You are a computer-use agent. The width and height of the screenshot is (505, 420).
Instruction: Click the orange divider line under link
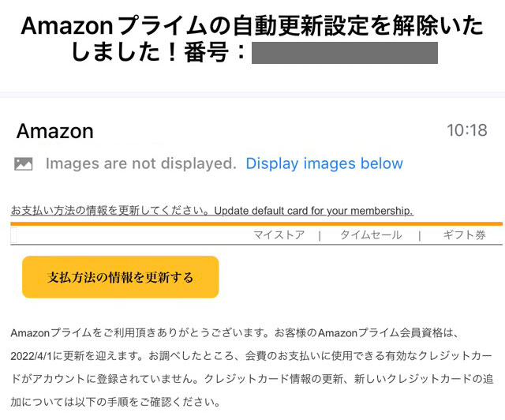256,223
